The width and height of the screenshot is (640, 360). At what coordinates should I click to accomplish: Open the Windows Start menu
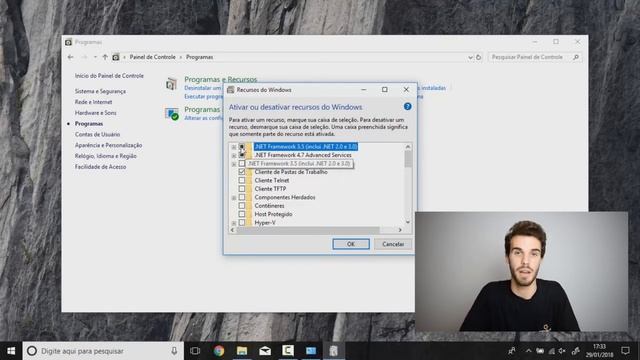click(x=11, y=351)
